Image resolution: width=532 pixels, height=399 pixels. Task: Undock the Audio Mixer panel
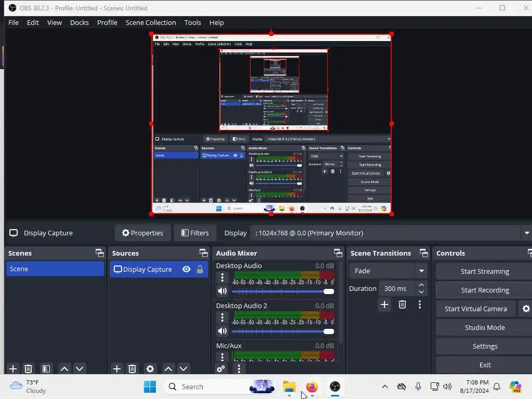point(338,253)
